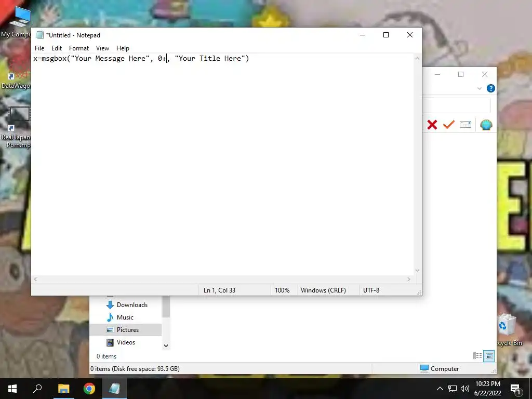The image size is (532, 399).
Task: Click the '100%' zoom status entry
Action: 282,290
